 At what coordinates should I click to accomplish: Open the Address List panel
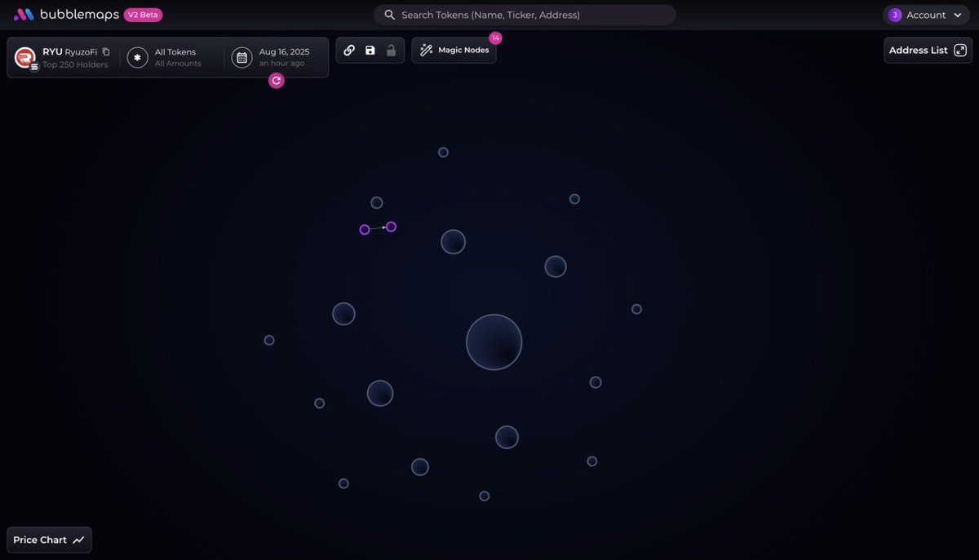click(x=928, y=51)
